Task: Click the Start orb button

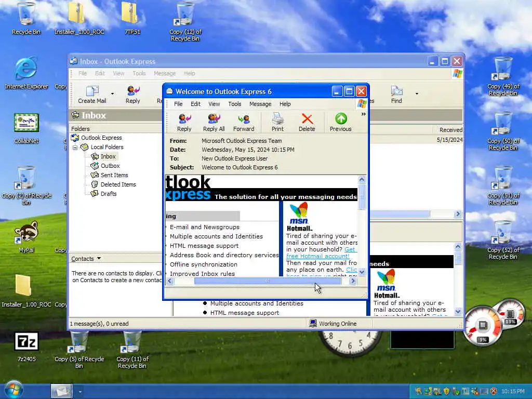Action: coord(14,390)
